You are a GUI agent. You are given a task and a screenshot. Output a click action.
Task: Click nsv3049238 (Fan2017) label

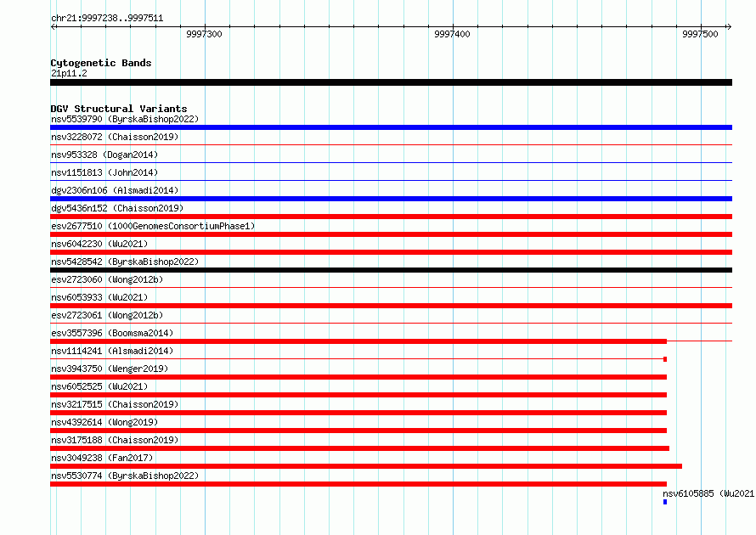102,458
